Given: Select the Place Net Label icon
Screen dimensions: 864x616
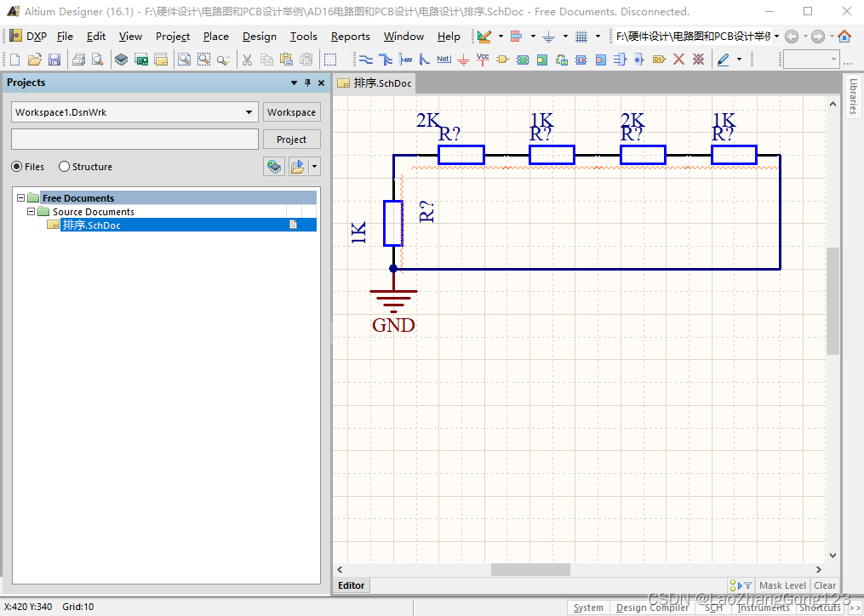Looking at the screenshot, I should tap(443, 59).
